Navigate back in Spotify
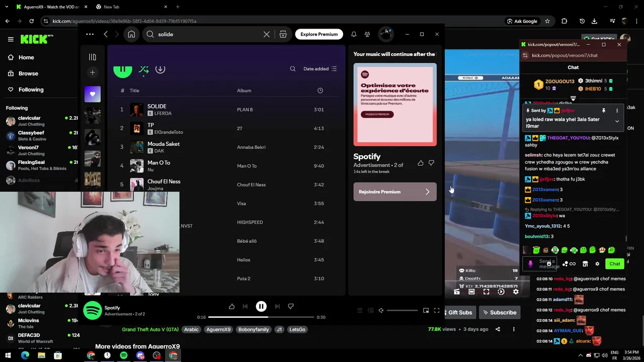The height and width of the screenshot is (362, 644). [106, 34]
